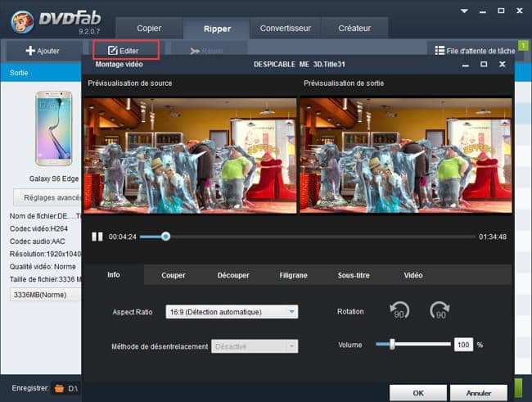Click the Codec audio:AAC text
532x402 pixels.
[x=38, y=242]
